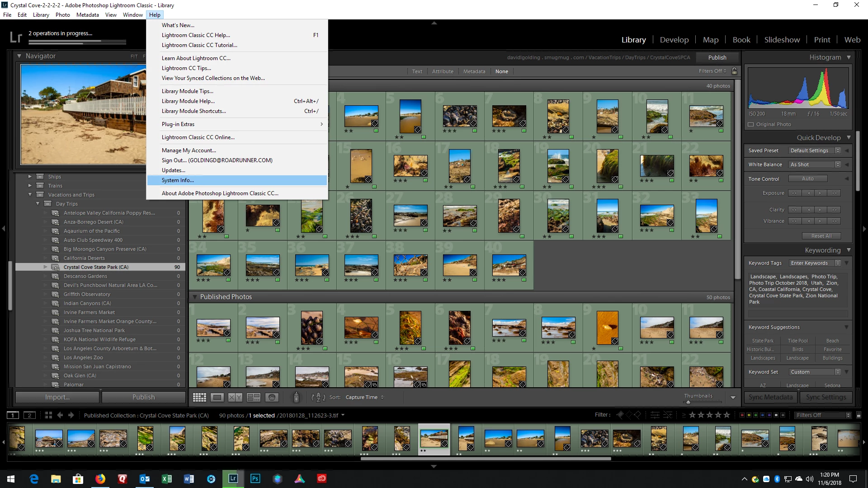Image resolution: width=868 pixels, height=488 pixels.
Task: Open People view face icon
Action: pos(272,397)
